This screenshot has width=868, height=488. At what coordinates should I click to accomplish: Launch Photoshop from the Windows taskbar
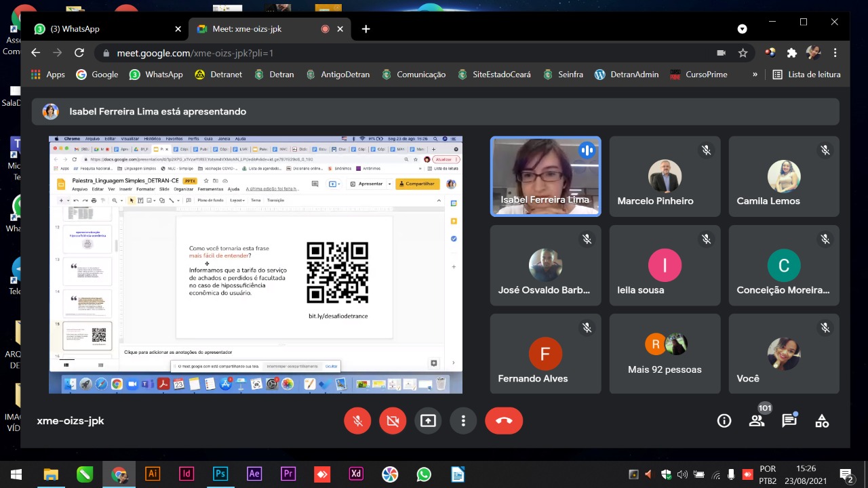(x=220, y=474)
